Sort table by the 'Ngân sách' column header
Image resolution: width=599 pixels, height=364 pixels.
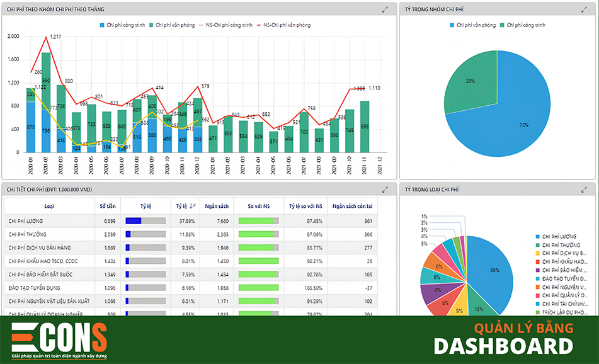(217, 207)
